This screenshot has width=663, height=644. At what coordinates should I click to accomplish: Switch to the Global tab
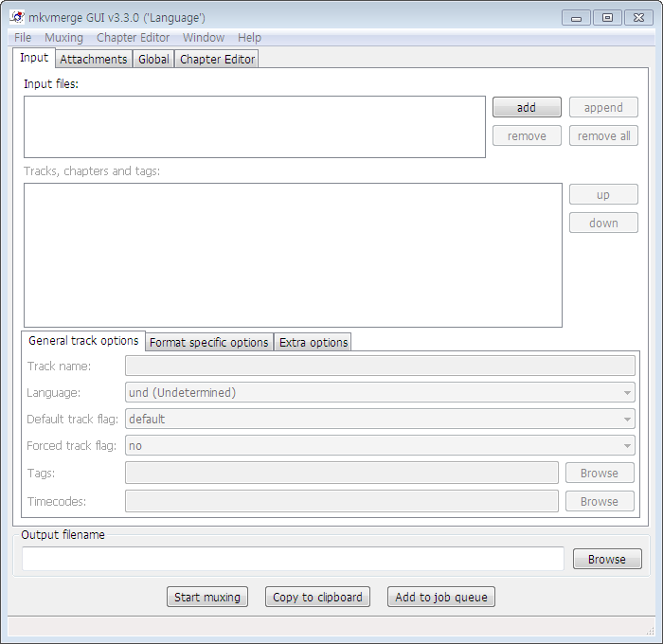[153, 60]
